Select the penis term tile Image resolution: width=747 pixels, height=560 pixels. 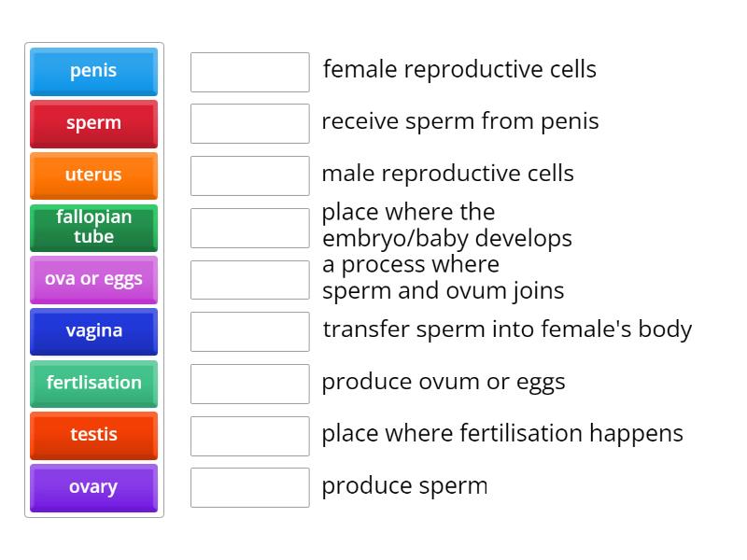[x=93, y=71]
